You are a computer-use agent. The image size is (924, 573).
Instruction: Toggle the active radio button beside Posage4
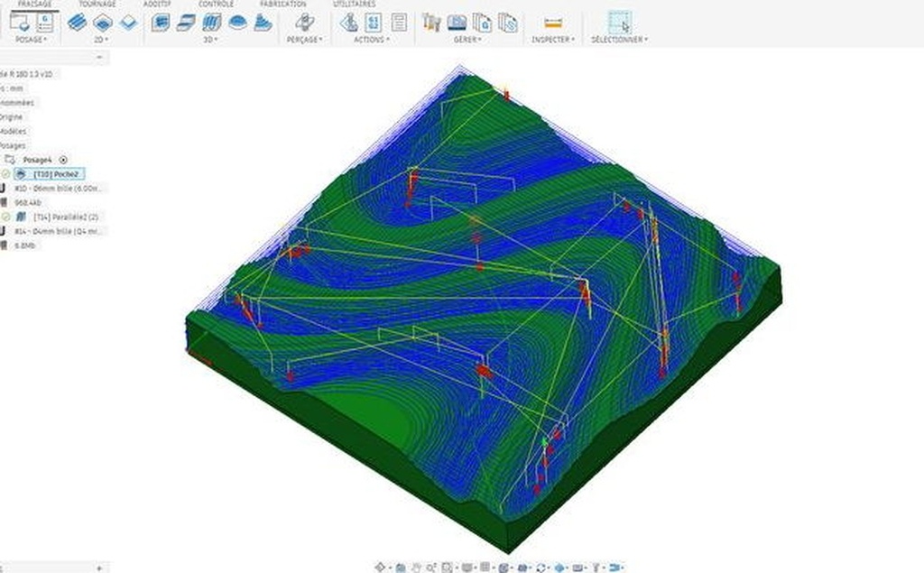point(63,160)
